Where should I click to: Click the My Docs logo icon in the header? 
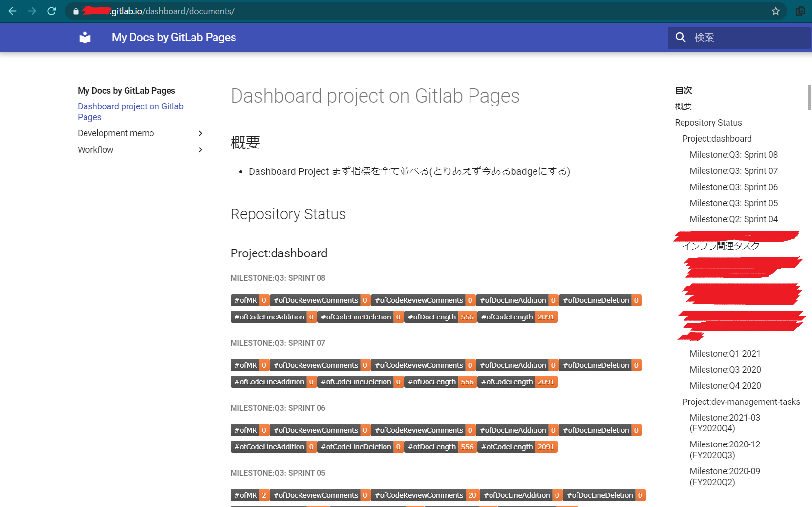85,38
